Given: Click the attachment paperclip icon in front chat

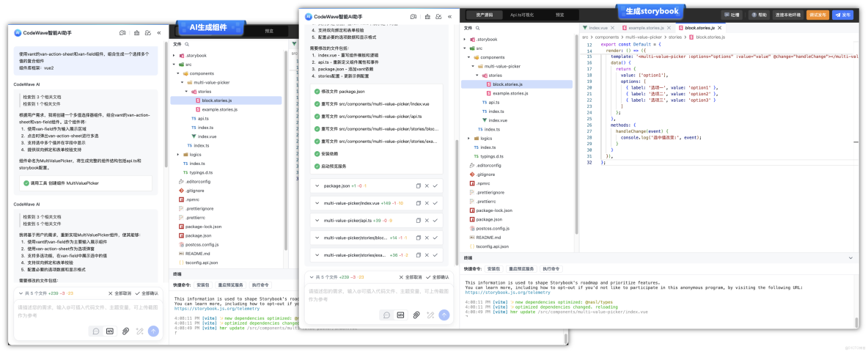Looking at the screenshot, I should (416, 315).
